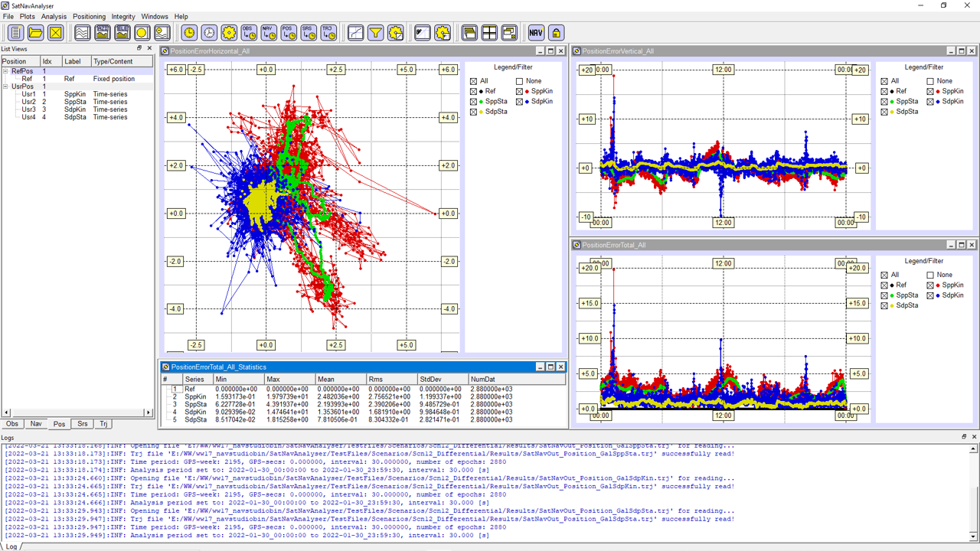Click the OBS clock toolbar icon
The width and height of the screenshot is (980, 551).
(x=249, y=32)
